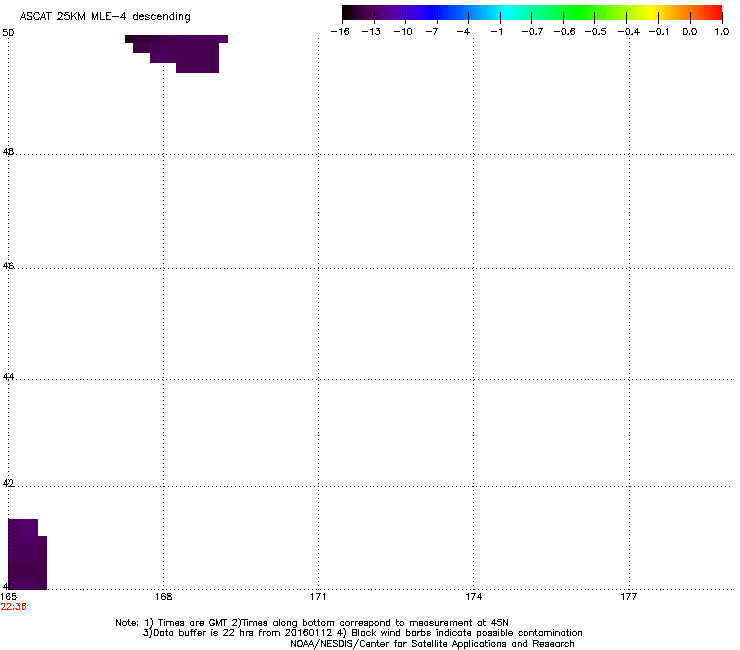
Task: Click the longitude label 165
Action: [8, 597]
